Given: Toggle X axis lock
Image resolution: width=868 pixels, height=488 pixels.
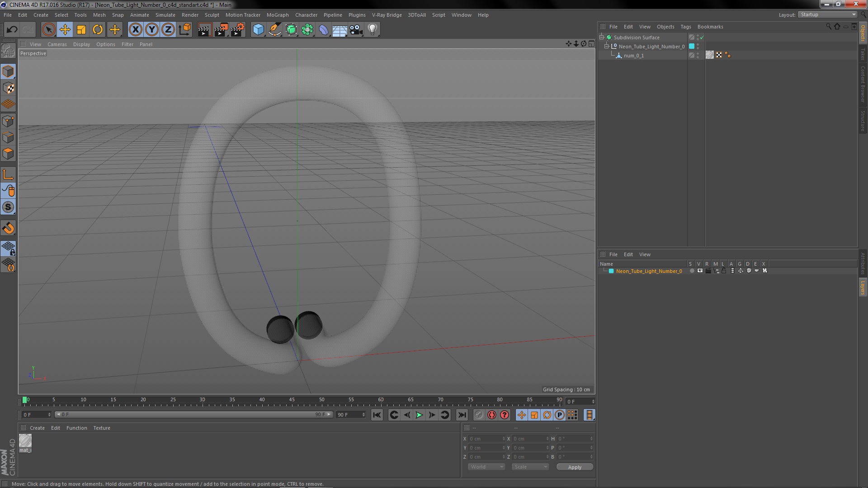Looking at the screenshot, I should pos(135,30).
